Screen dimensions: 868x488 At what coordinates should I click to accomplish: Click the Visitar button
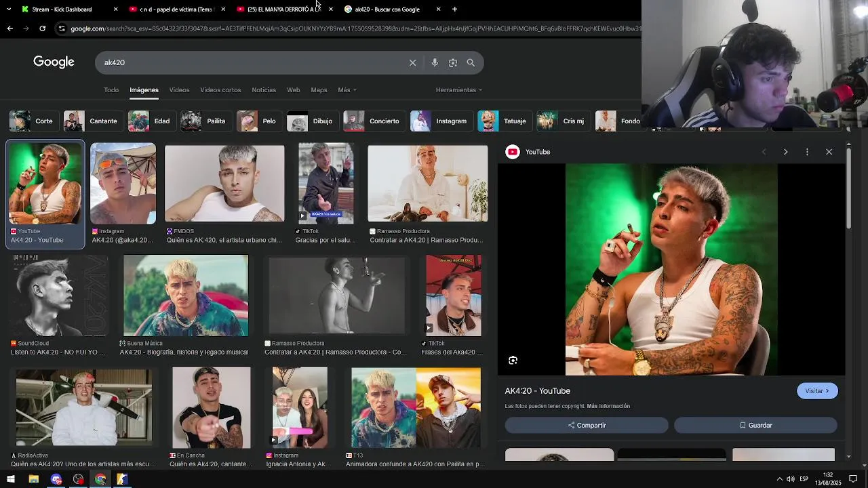pos(817,391)
